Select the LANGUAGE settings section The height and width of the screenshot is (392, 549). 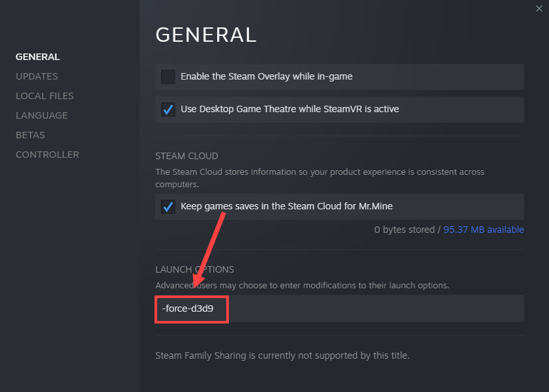(41, 115)
